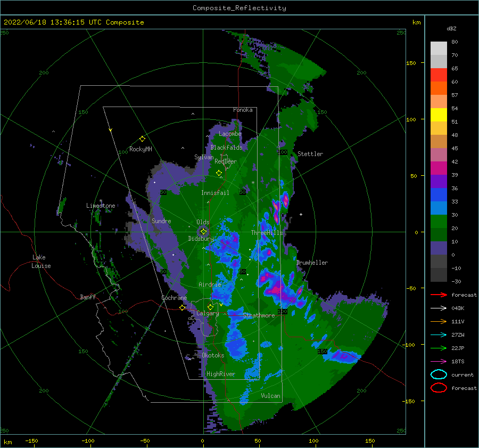Screen dimensions: 479x448
Task: Click the 20 dBZ green color swatch
Action: tap(439, 234)
